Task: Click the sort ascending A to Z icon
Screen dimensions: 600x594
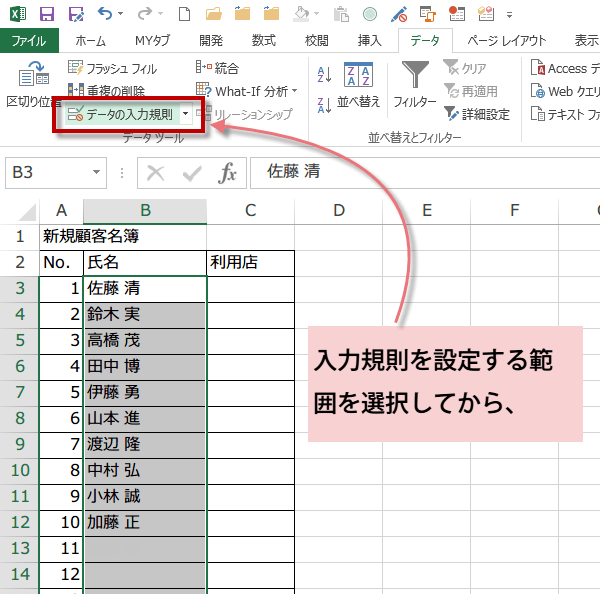Action: (x=324, y=74)
